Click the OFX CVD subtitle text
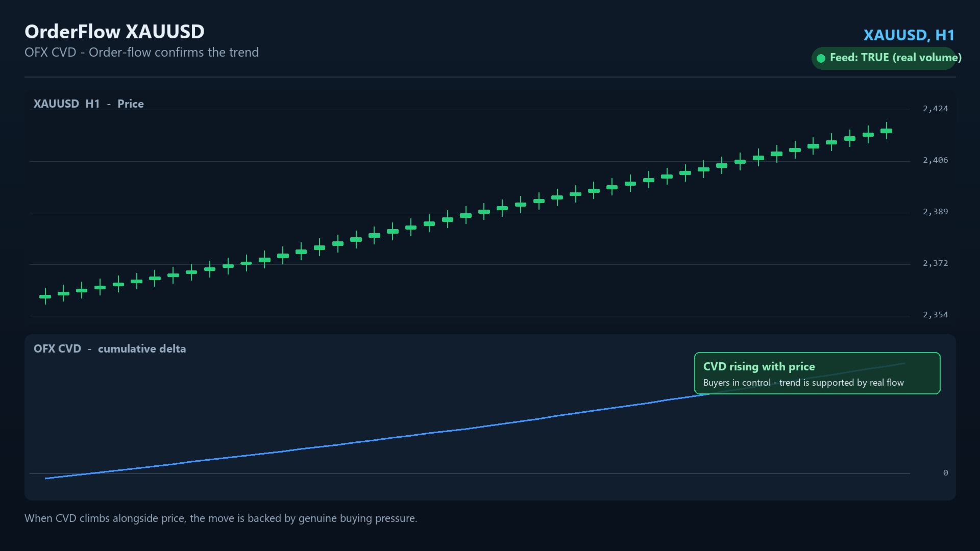 (x=141, y=53)
